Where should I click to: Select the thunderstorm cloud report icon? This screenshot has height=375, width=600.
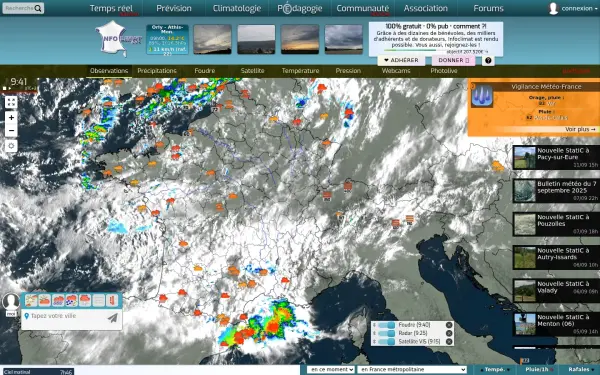tap(85, 300)
